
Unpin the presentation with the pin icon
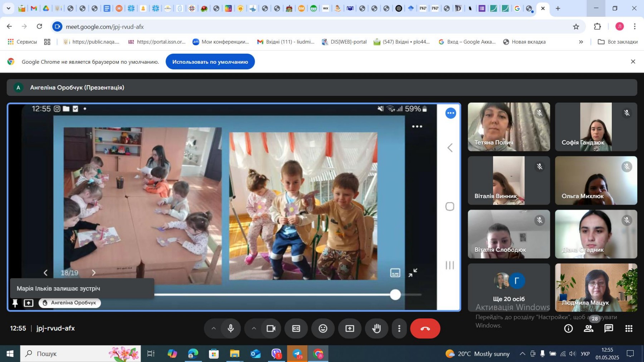[15, 303]
